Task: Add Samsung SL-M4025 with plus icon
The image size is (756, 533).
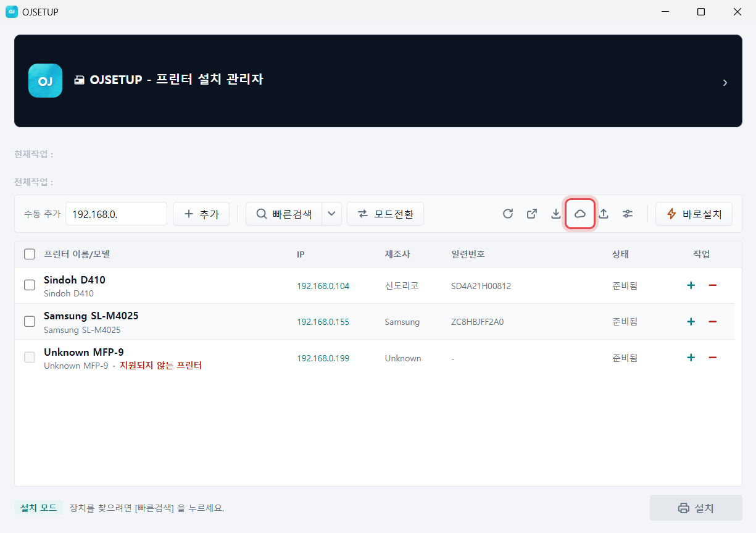Action: pos(691,322)
